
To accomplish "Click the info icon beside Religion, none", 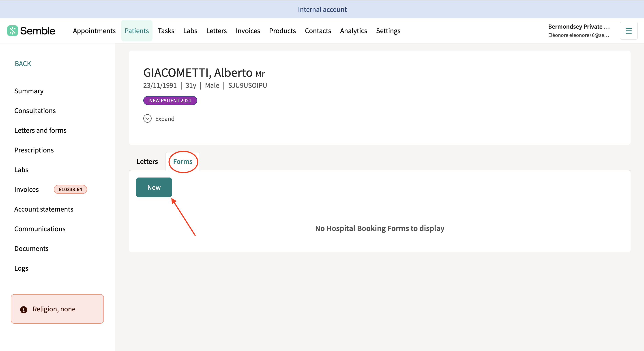I will click(x=24, y=310).
